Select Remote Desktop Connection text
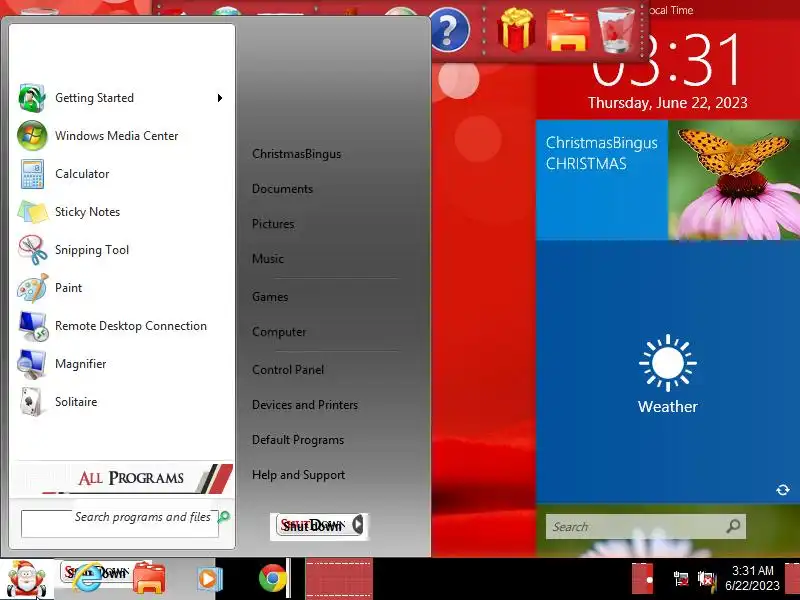The image size is (800, 600). (131, 326)
